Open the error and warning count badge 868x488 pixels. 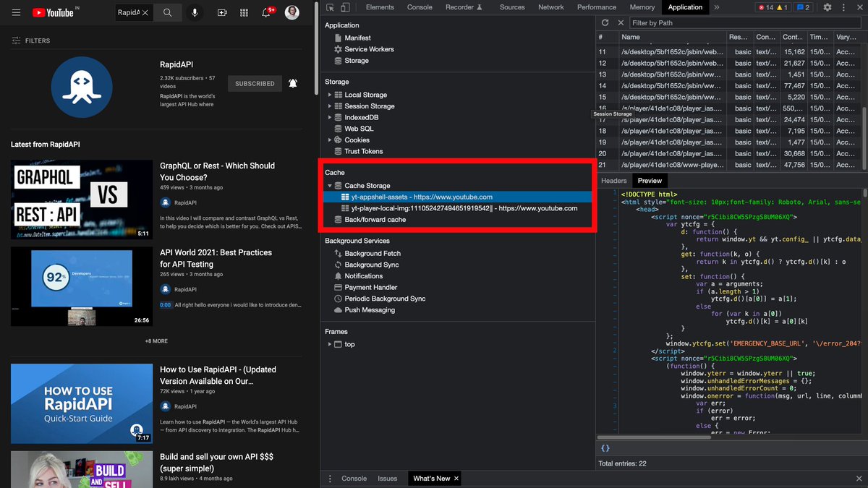click(x=773, y=7)
